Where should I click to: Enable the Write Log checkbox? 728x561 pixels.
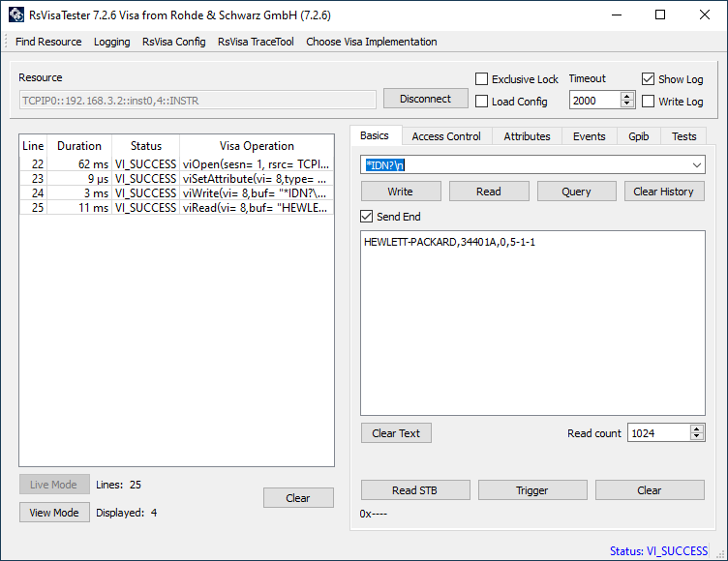pyautogui.click(x=649, y=102)
